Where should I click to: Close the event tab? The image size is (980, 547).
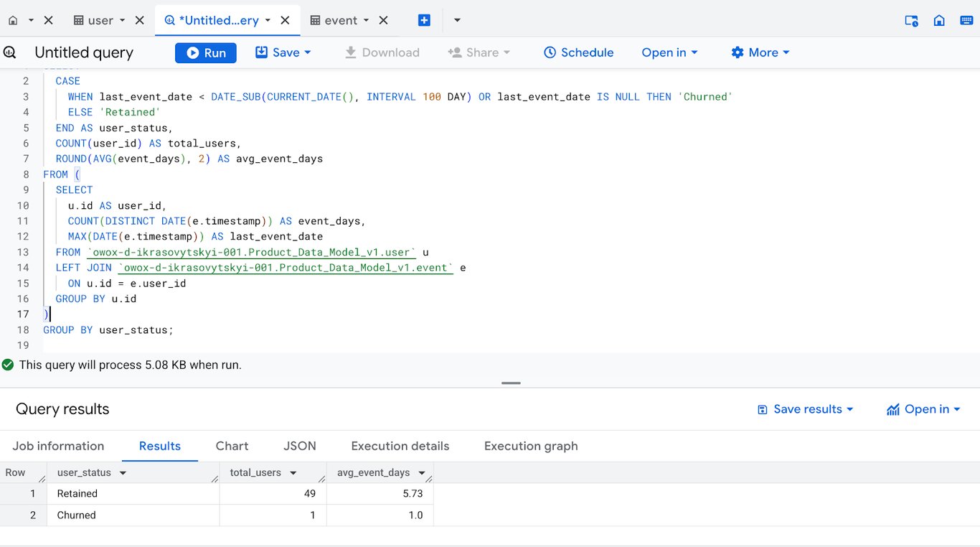pos(384,20)
